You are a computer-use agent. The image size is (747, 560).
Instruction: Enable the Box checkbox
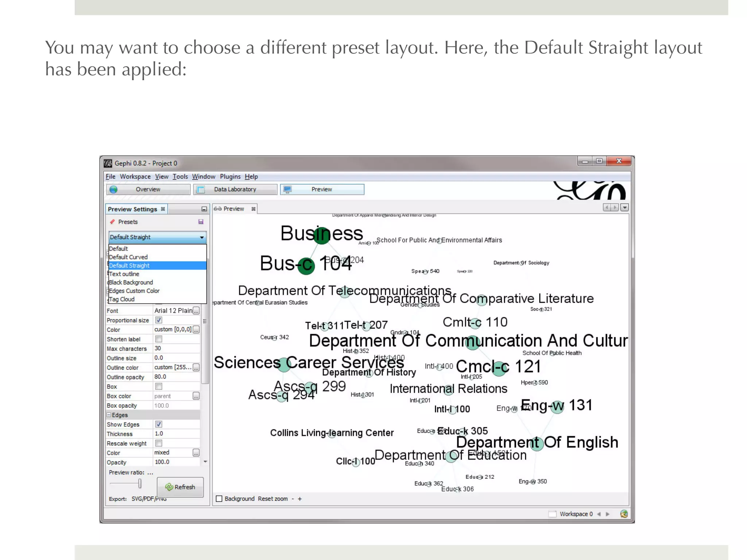159,386
